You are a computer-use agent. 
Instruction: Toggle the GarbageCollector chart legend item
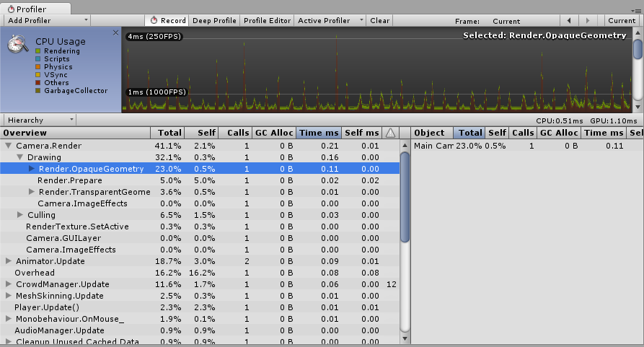point(71,90)
